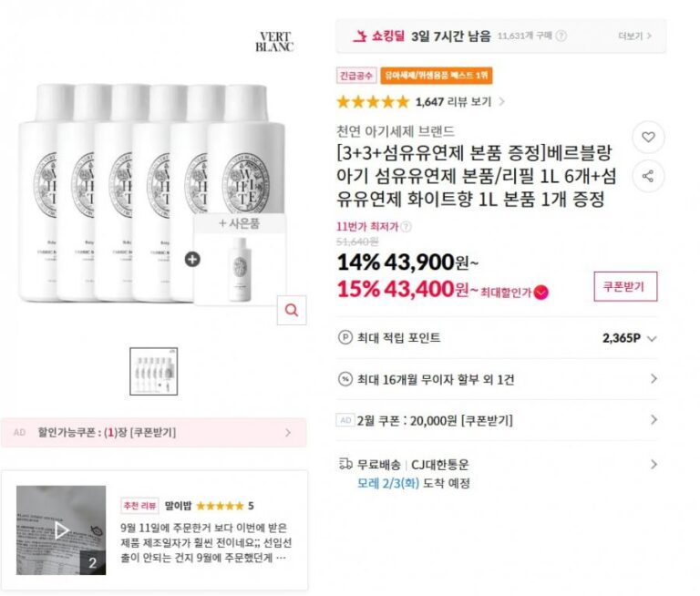This screenshot has height=596, width=700.
Task: Click the info icon beside 11번가 최저가
Action: click(406, 227)
